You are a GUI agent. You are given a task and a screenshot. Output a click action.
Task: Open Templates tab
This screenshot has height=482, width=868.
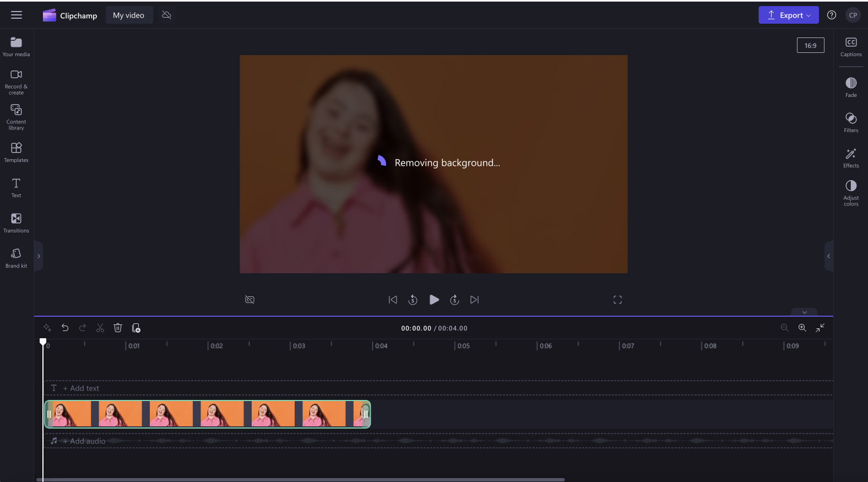click(17, 153)
